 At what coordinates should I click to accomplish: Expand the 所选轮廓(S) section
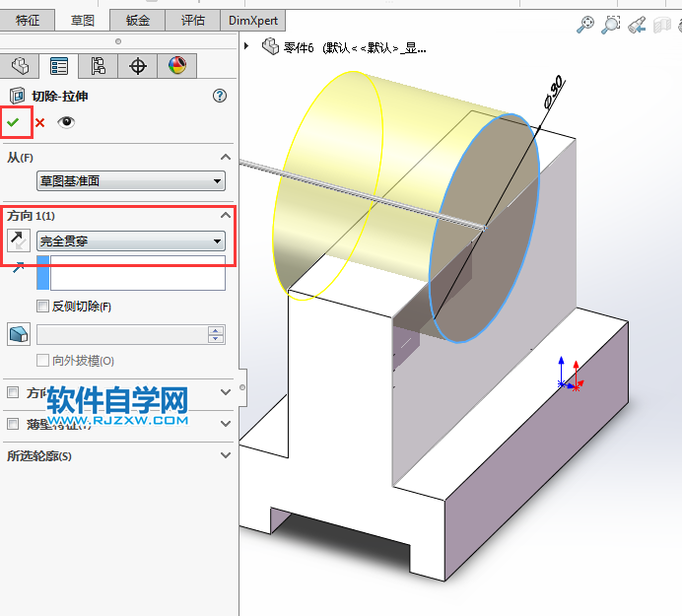226,455
